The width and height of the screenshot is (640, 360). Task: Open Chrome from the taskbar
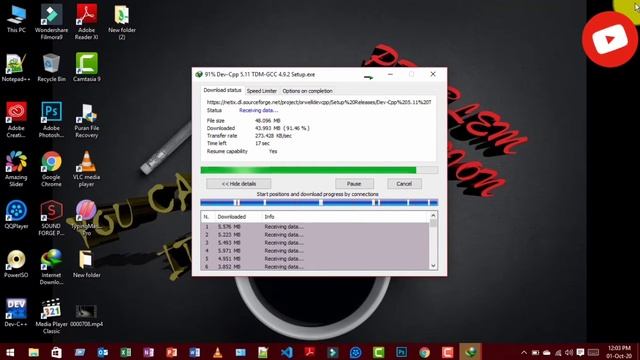coord(424,352)
